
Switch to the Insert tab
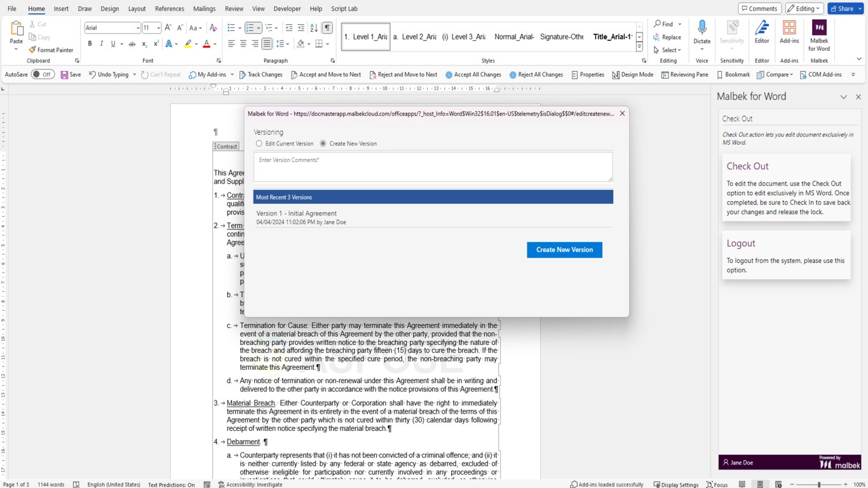61,9
